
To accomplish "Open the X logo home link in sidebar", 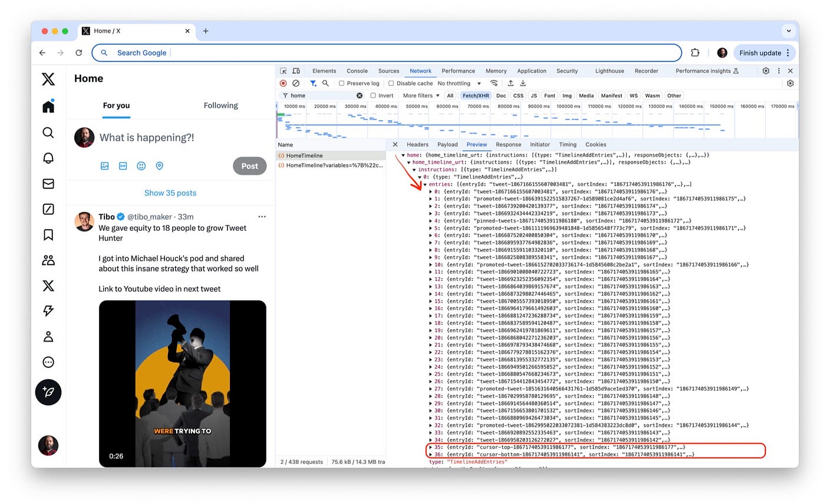I will [x=48, y=79].
